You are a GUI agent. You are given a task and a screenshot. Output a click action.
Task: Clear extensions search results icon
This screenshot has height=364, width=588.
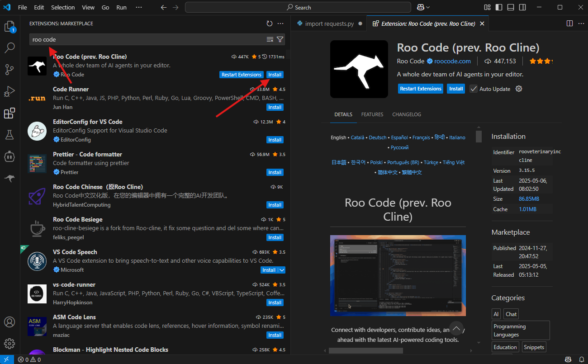[x=270, y=39]
